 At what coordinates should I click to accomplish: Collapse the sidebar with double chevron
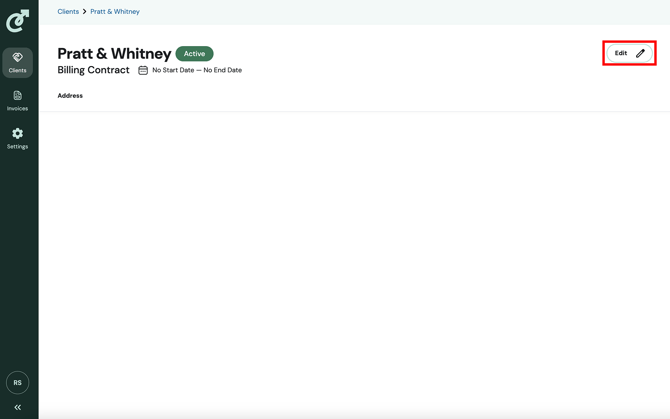(18, 407)
